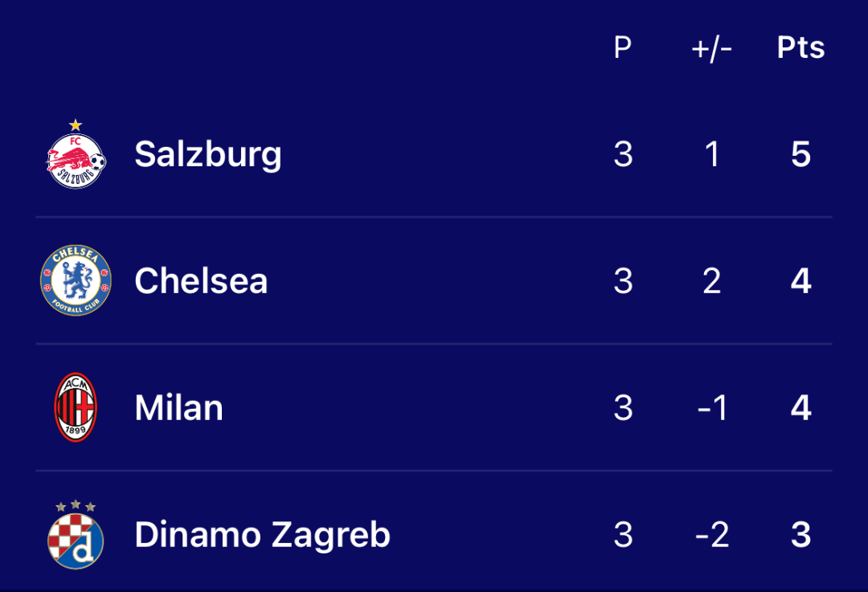Click the P column header
The width and height of the screenshot is (868, 592).
coord(623,47)
